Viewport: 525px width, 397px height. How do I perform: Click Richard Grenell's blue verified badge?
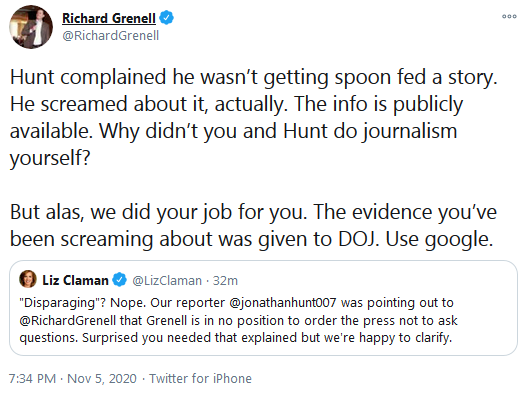166,17
